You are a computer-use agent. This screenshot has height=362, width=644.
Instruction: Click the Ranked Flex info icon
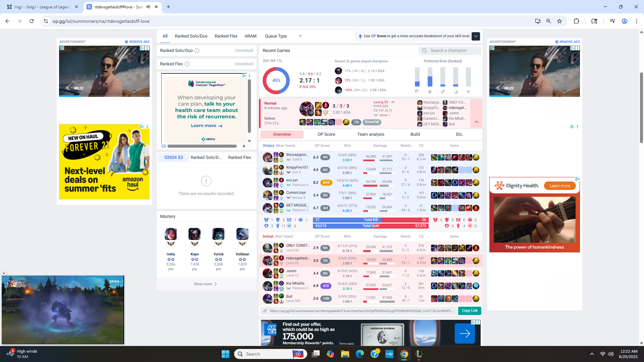[x=187, y=64]
